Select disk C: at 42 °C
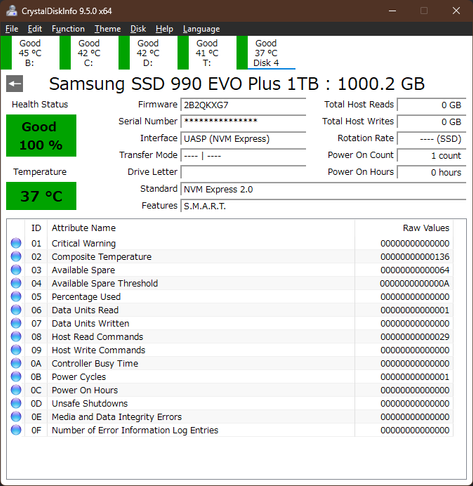This screenshot has width=473, height=486. point(88,53)
